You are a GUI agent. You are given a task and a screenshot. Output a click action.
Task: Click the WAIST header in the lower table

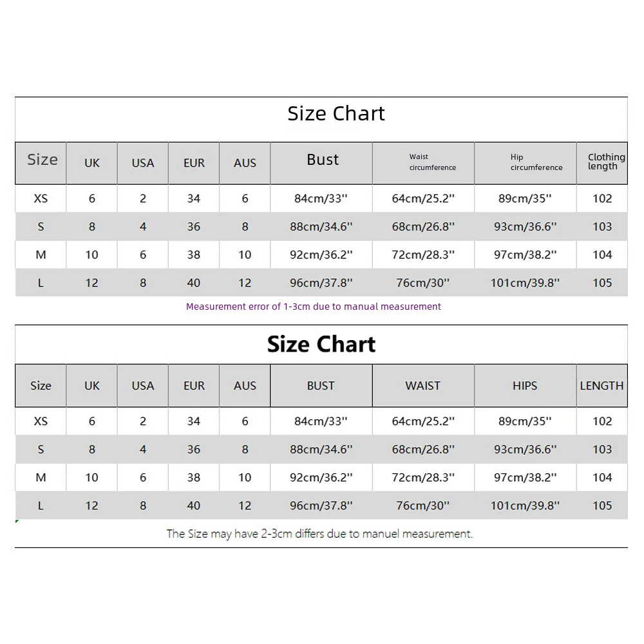coord(422,386)
